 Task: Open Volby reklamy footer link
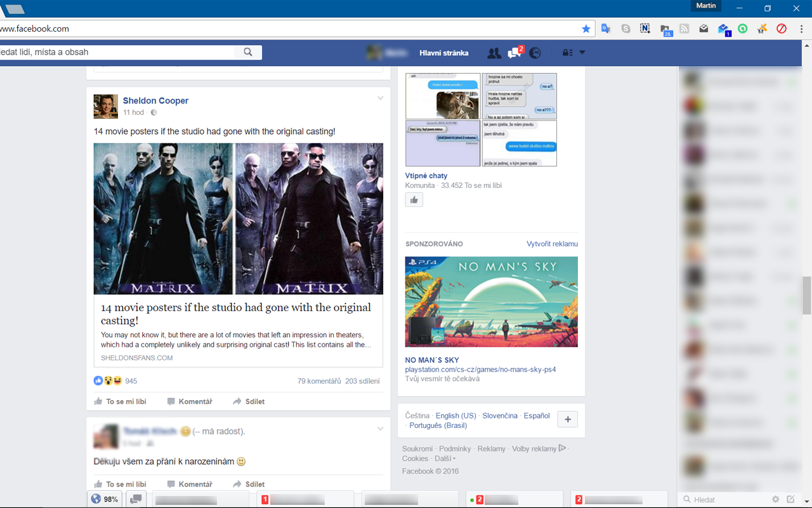[x=539, y=449]
